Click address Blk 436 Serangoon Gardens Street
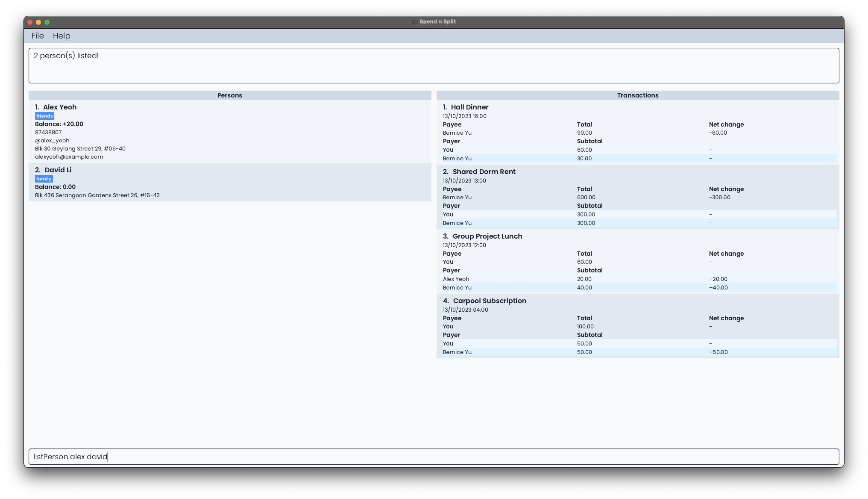868x499 pixels. 97,195
